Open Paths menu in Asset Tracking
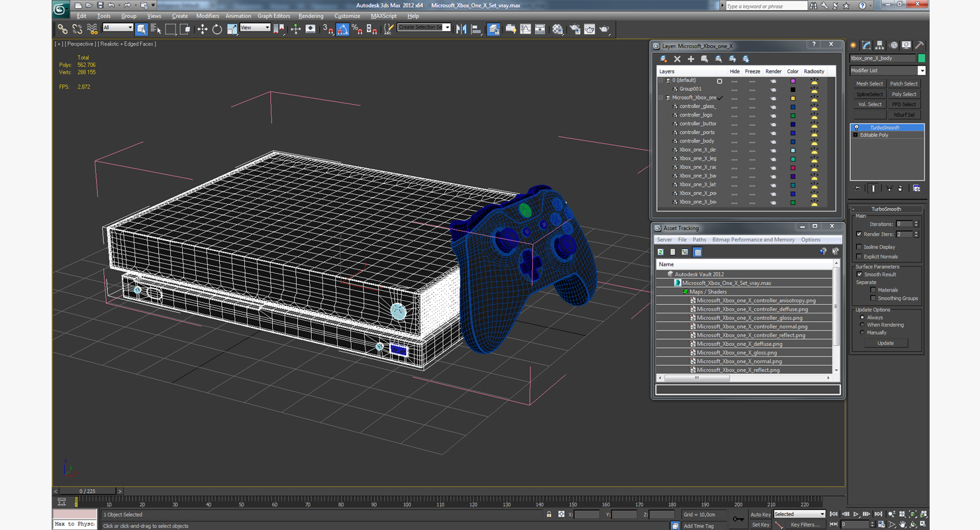Image resolution: width=980 pixels, height=530 pixels. [x=699, y=240]
